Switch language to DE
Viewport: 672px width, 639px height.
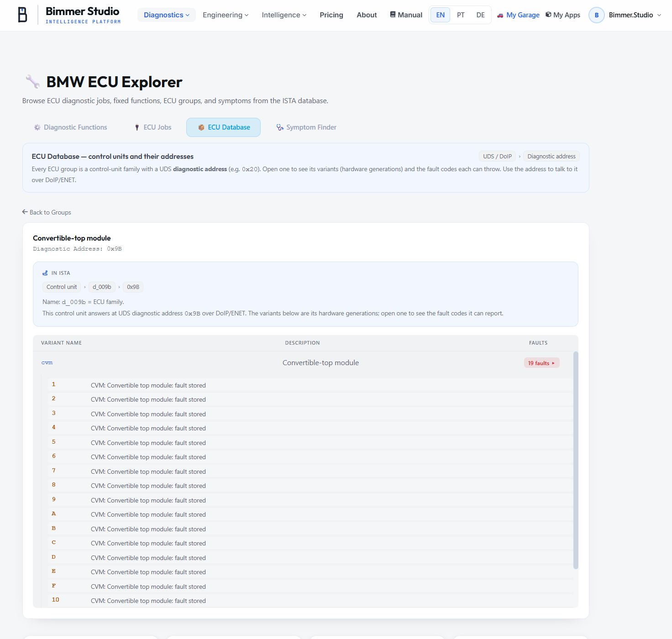pos(481,15)
